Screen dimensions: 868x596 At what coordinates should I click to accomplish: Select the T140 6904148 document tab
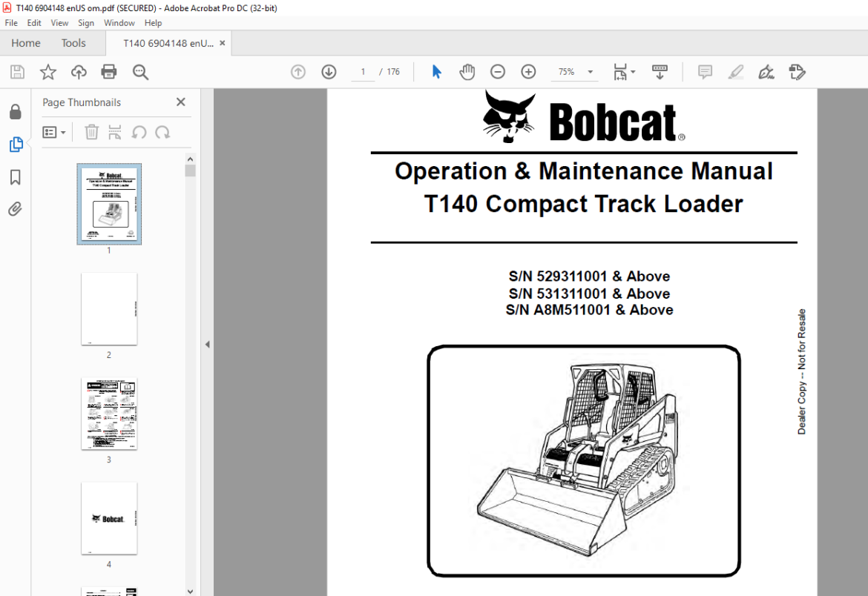168,43
